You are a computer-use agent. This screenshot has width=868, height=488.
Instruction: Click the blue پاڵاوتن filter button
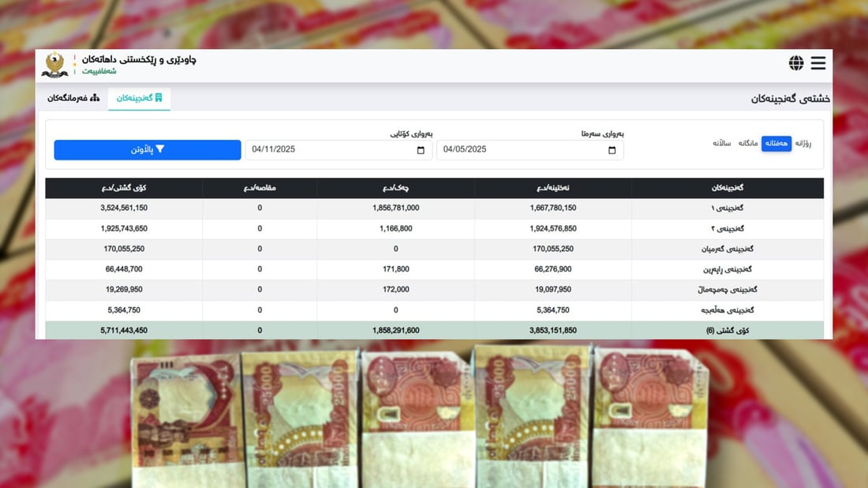click(x=148, y=150)
